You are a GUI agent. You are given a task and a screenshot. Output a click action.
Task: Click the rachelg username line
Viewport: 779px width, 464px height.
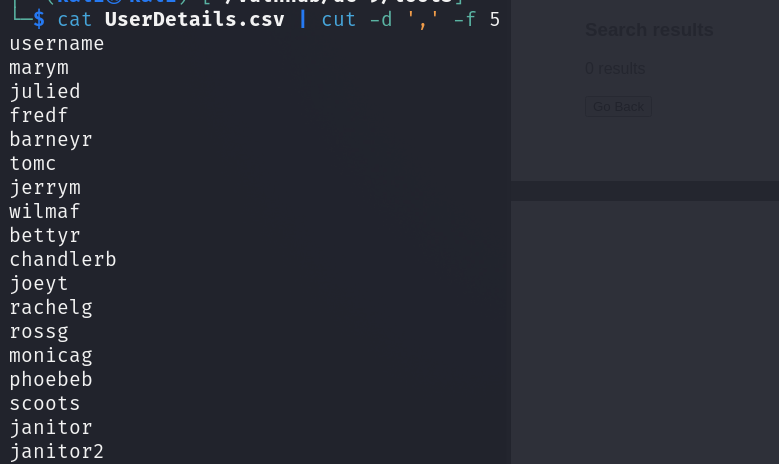click(x=51, y=308)
